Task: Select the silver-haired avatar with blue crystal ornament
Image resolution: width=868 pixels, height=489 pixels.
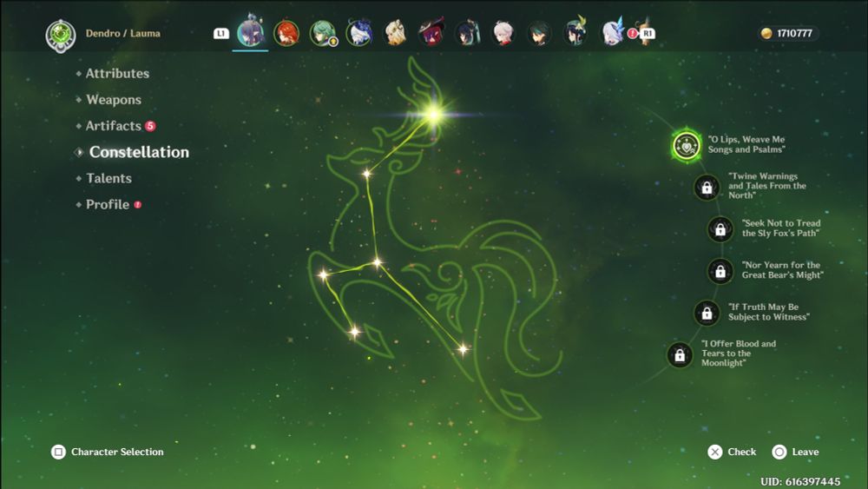Action: click(612, 31)
